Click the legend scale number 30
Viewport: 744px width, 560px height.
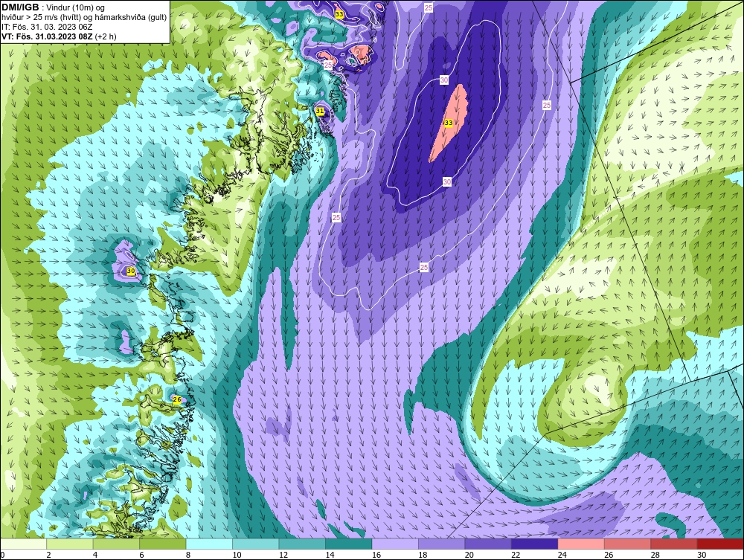click(x=702, y=555)
